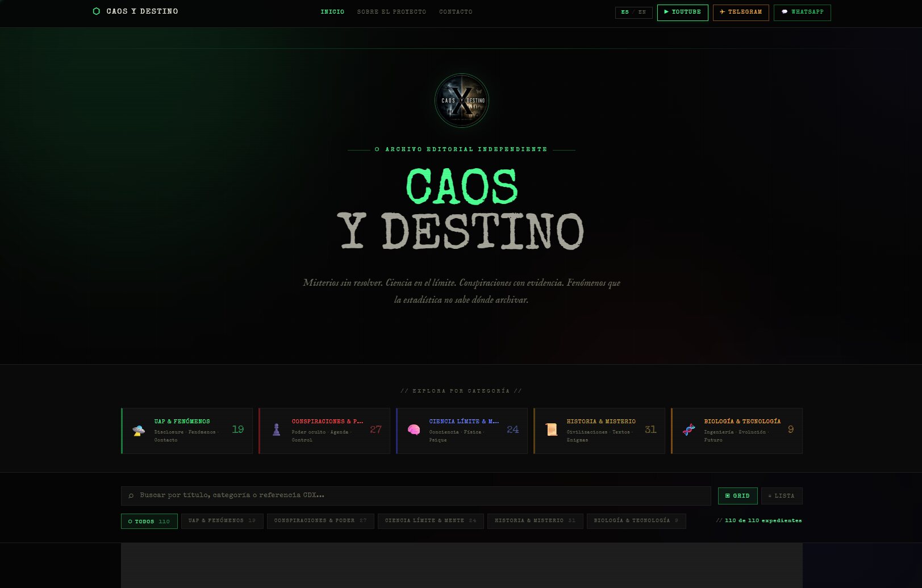The height and width of the screenshot is (588, 922).
Task: Click the count 19 in UAP card
Action: click(238, 429)
